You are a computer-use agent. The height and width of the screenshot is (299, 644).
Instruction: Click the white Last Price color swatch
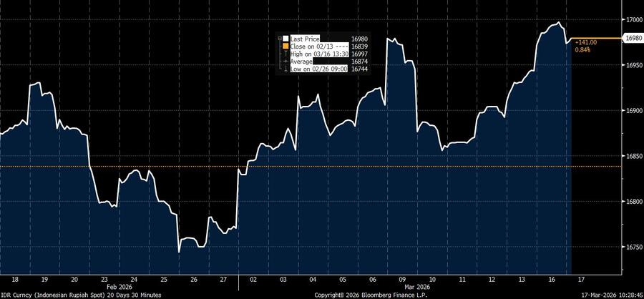pos(285,39)
